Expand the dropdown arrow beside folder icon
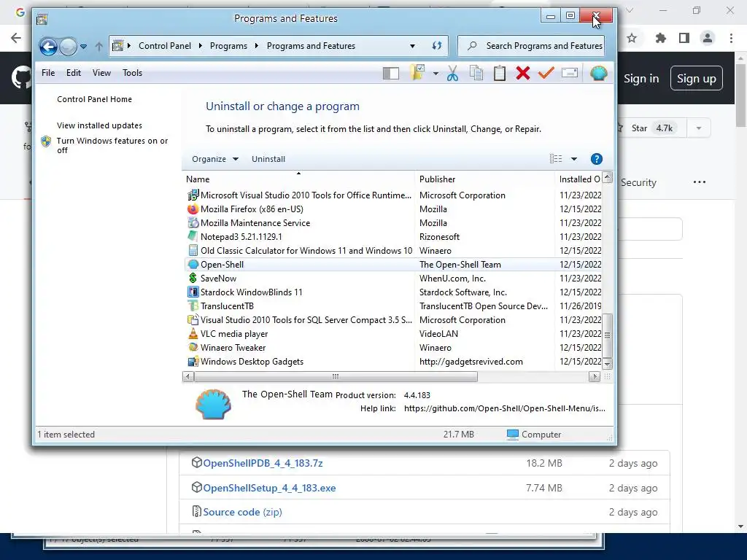747x560 pixels. pyautogui.click(x=436, y=74)
